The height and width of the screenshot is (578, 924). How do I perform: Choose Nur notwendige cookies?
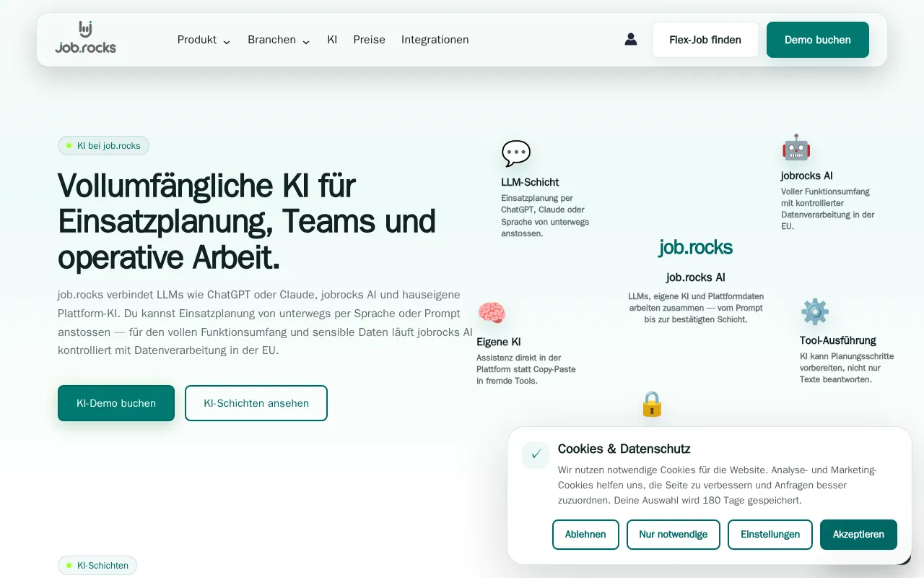[x=674, y=535]
